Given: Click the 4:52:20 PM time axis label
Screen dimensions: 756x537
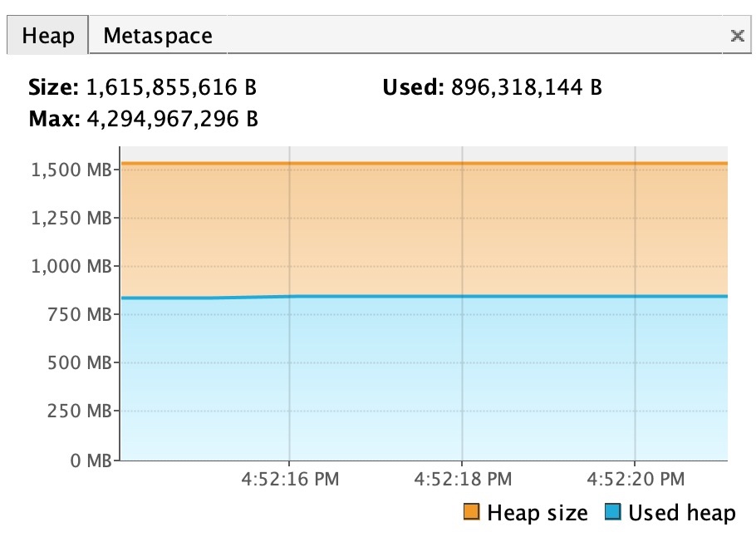Looking at the screenshot, I should (636, 479).
